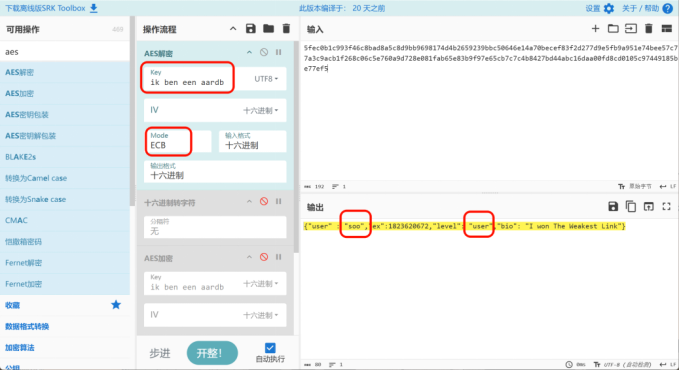Change the 输入格式 dropdown
Viewport: 679px width, 371px height.
click(252, 141)
